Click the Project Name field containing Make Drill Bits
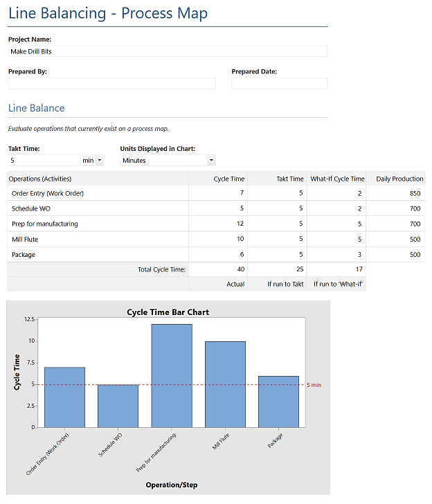The width and height of the screenshot is (432, 504). (168, 51)
